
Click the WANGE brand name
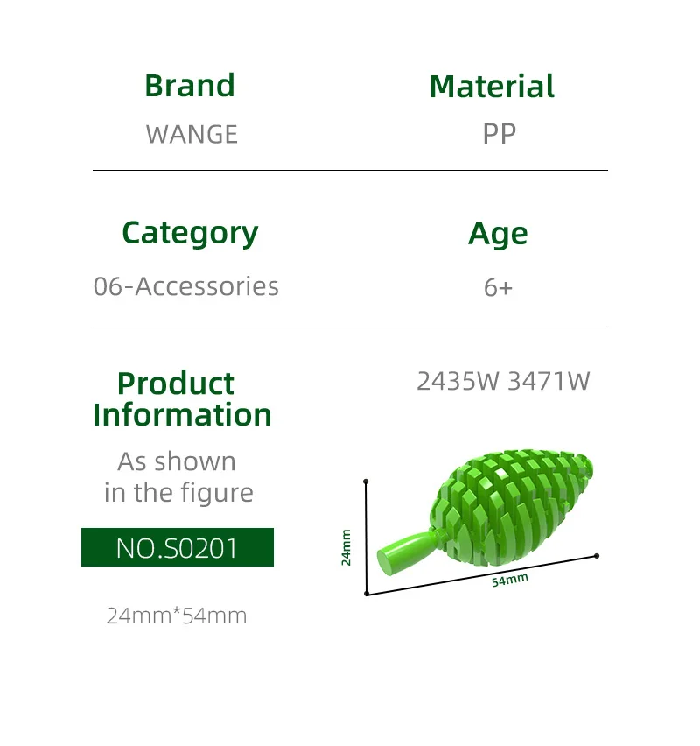[192, 134]
